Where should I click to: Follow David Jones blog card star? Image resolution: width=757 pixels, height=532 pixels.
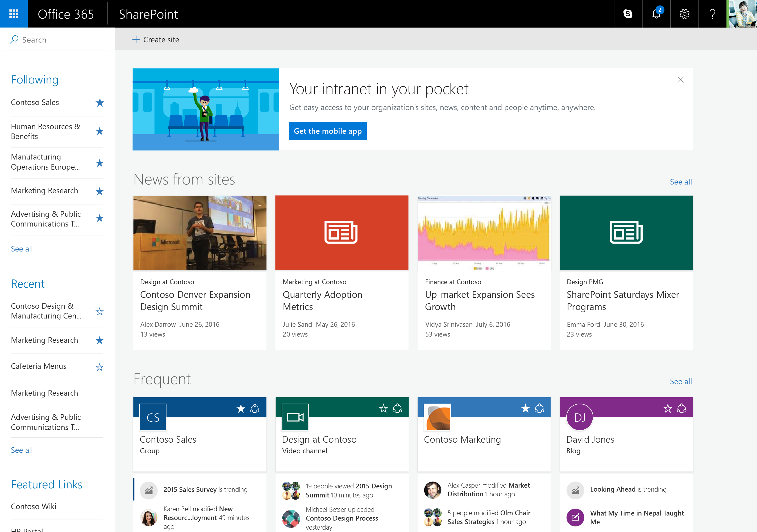[668, 409]
